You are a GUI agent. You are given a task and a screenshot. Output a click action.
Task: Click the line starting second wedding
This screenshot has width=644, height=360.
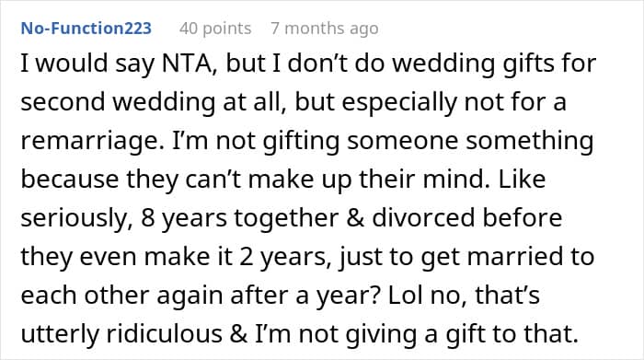point(293,103)
